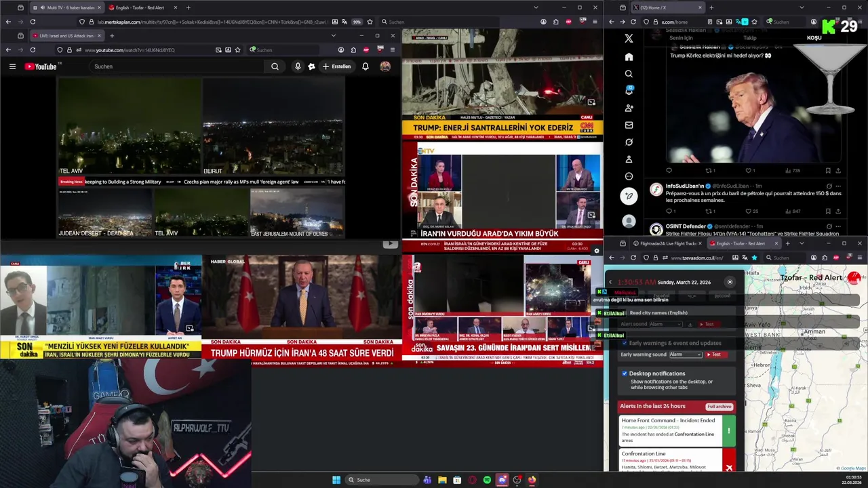Open X profile person icon
The width and height of the screenshot is (868, 488).
click(629, 159)
